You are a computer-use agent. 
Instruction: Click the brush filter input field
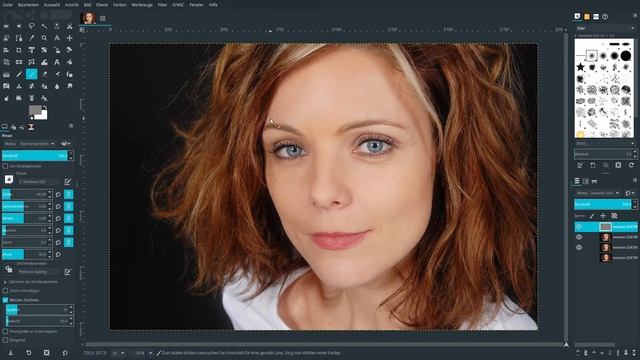point(604,28)
